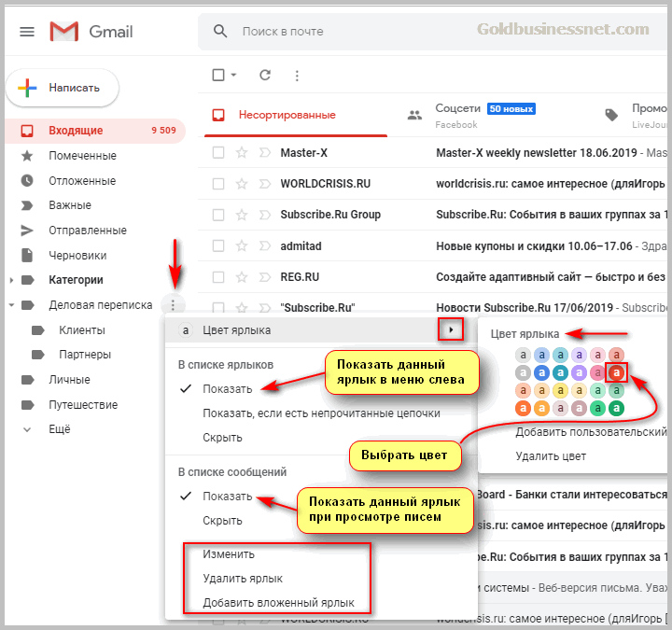Open the Личные label

pos(69,380)
